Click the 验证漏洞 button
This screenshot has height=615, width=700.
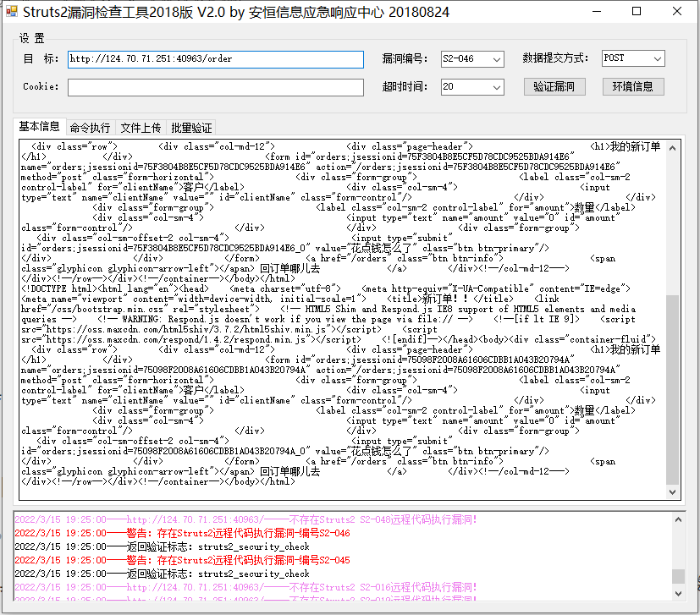[554, 86]
